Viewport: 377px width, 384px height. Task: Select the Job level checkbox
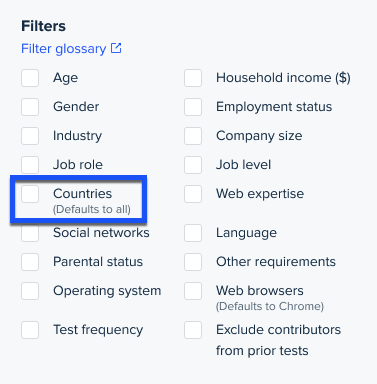coord(193,165)
